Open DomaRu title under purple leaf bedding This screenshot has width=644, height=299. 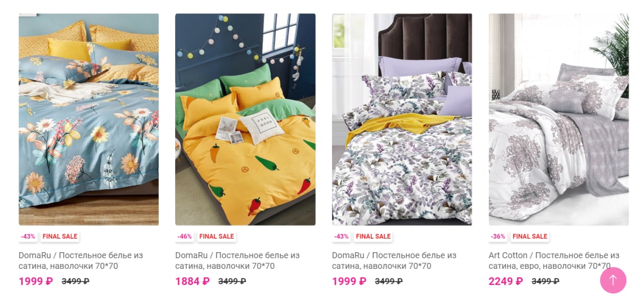[394, 260]
